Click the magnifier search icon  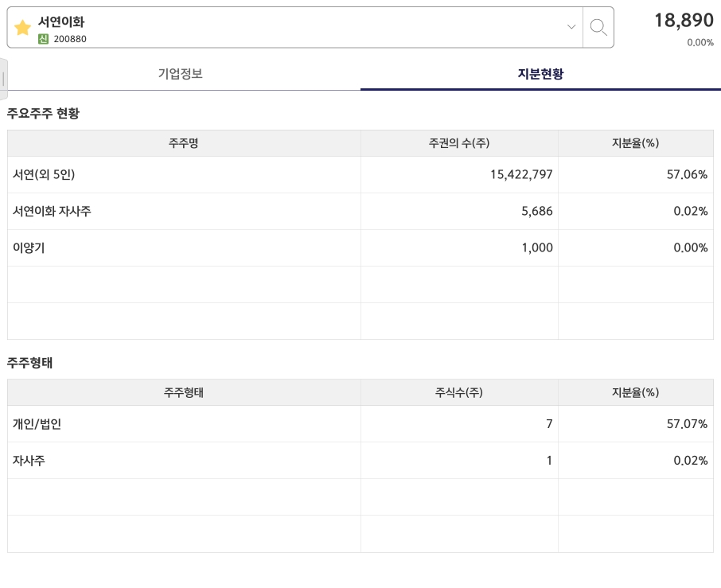click(x=598, y=27)
